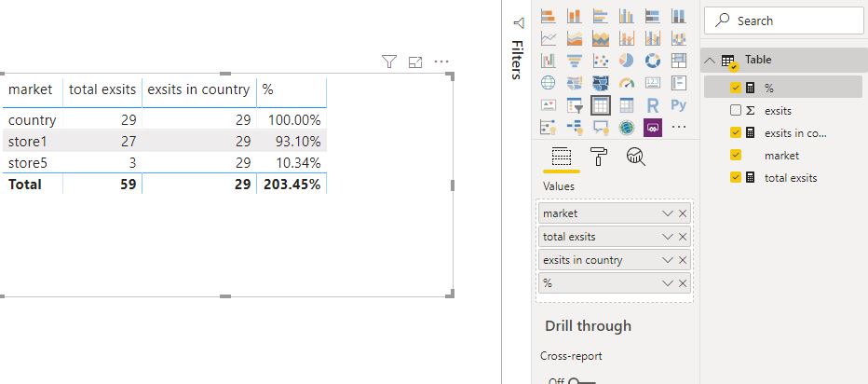Select the Shape map visual

pos(600,83)
